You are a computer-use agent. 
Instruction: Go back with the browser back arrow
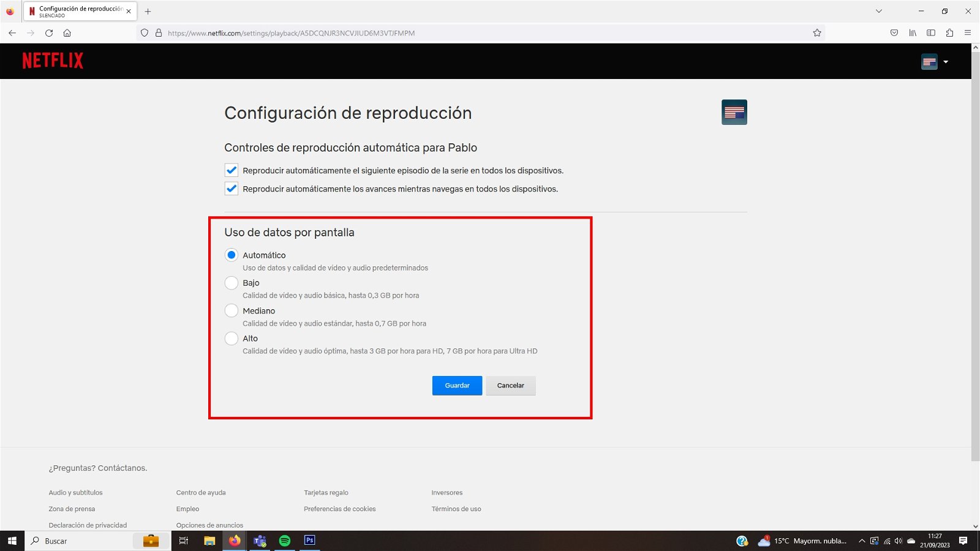[x=12, y=33]
